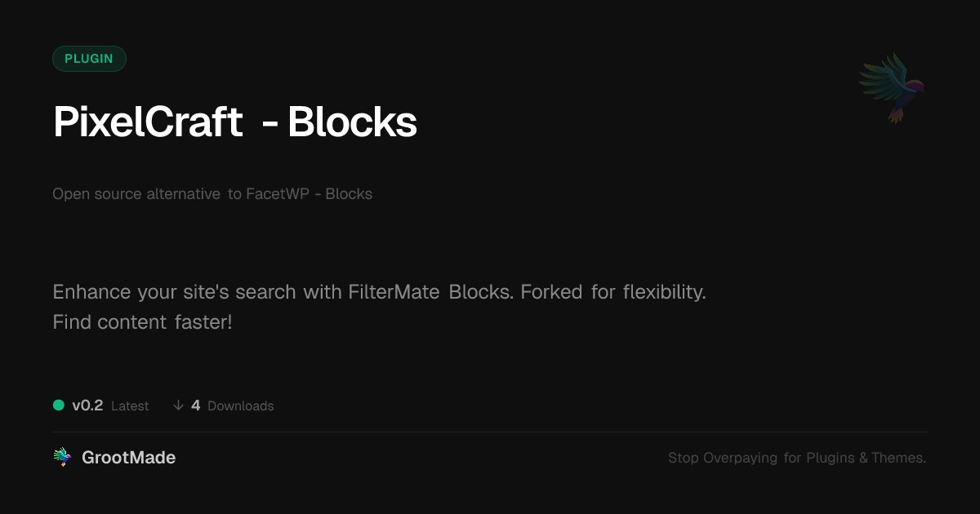This screenshot has height=514, width=980.
Task: Open the v0.2 version label
Action: coord(87,405)
